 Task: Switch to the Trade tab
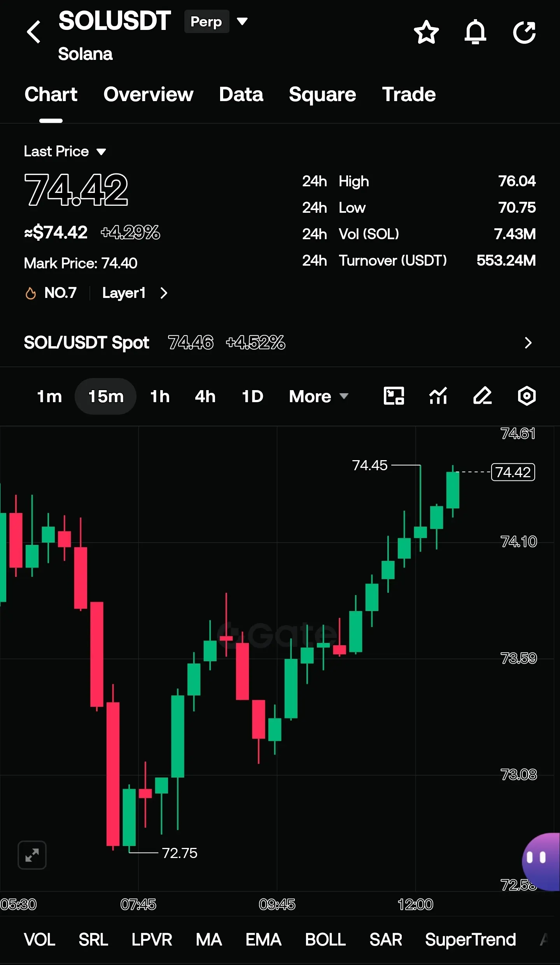(x=409, y=95)
